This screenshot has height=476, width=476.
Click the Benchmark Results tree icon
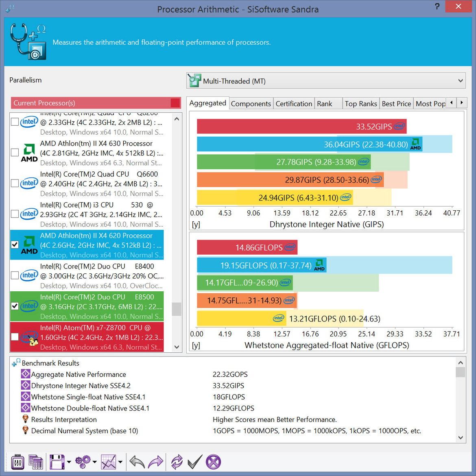point(16,362)
